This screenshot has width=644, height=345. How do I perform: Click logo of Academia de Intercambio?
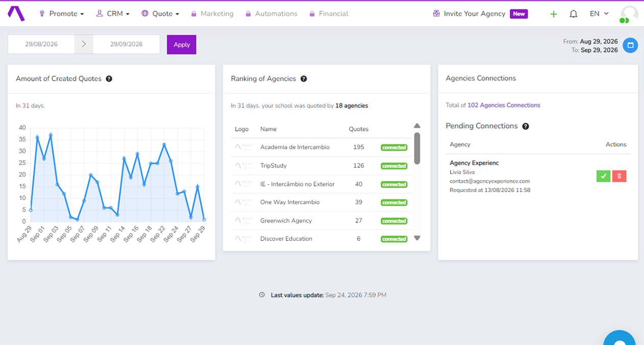pos(243,147)
